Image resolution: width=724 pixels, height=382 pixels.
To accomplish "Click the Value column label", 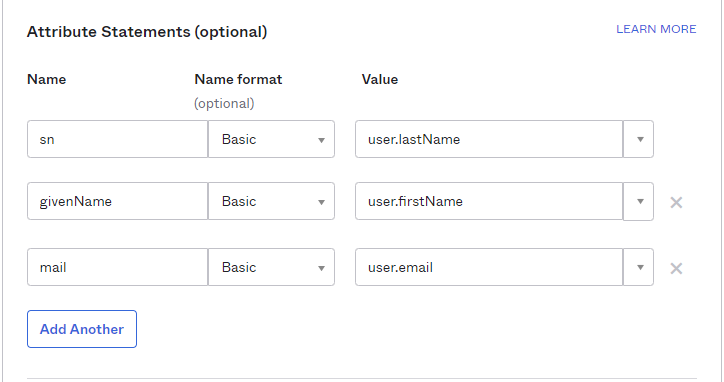I will 380,79.
